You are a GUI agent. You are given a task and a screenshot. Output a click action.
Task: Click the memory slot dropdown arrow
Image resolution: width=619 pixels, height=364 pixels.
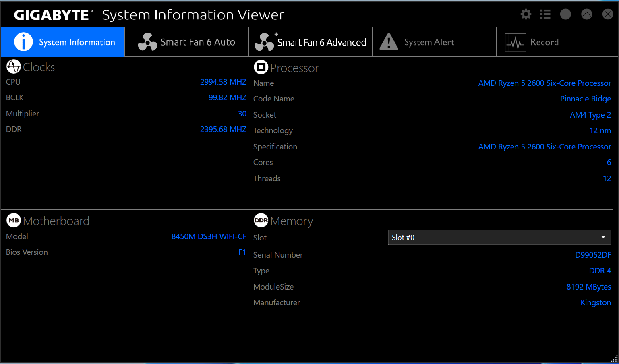(x=603, y=237)
